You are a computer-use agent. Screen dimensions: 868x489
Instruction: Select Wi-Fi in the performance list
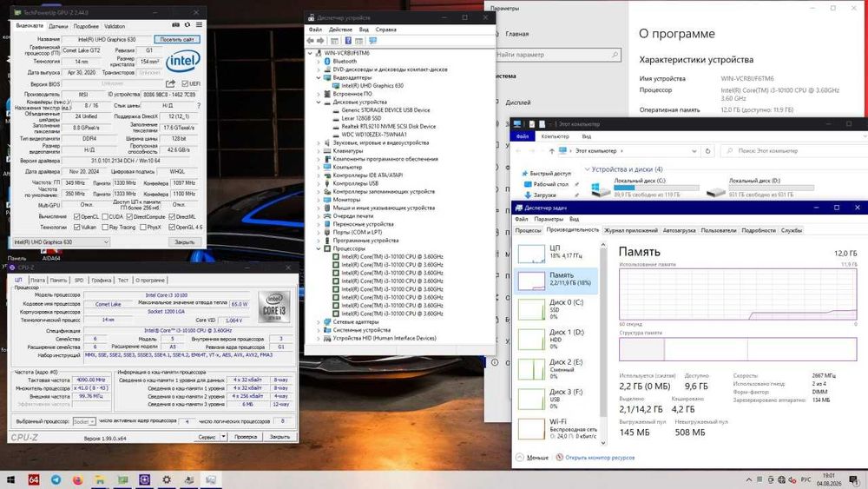pyautogui.click(x=557, y=429)
